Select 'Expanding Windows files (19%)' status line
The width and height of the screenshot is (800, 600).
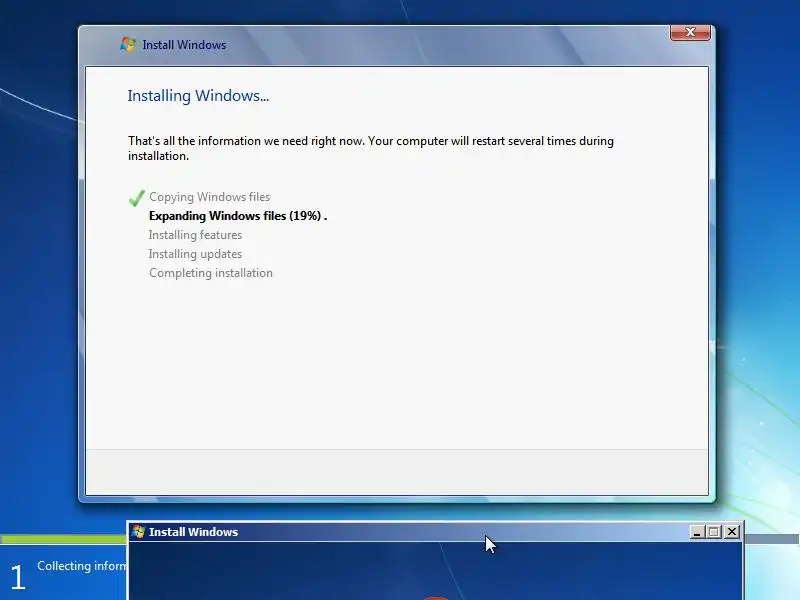pyautogui.click(x=238, y=216)
